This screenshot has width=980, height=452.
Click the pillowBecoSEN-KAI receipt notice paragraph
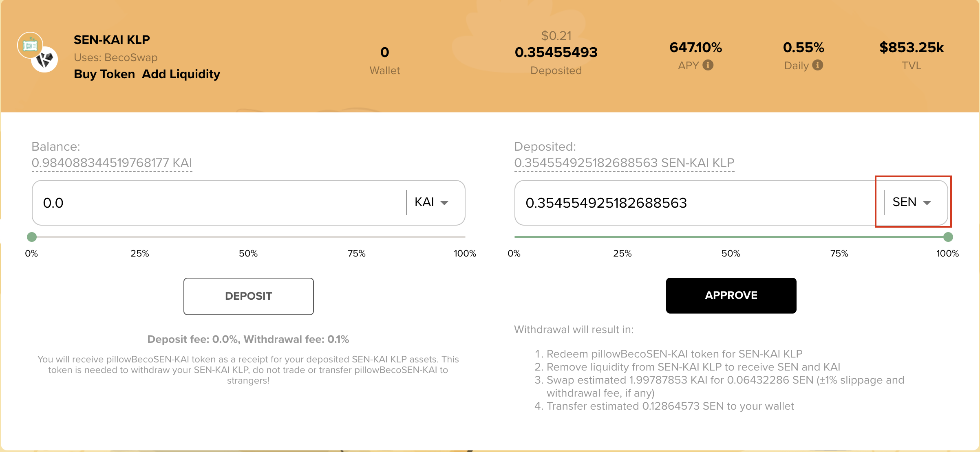[248, 370]
